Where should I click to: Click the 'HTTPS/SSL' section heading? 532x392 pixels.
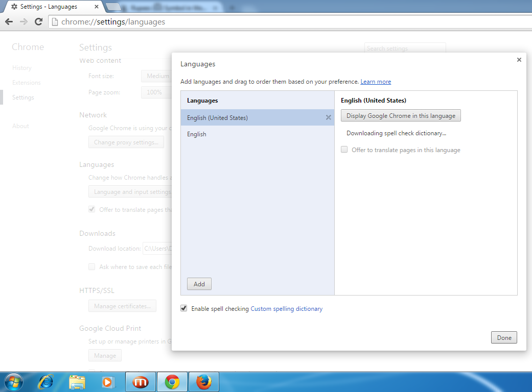[x=97, y=291]
